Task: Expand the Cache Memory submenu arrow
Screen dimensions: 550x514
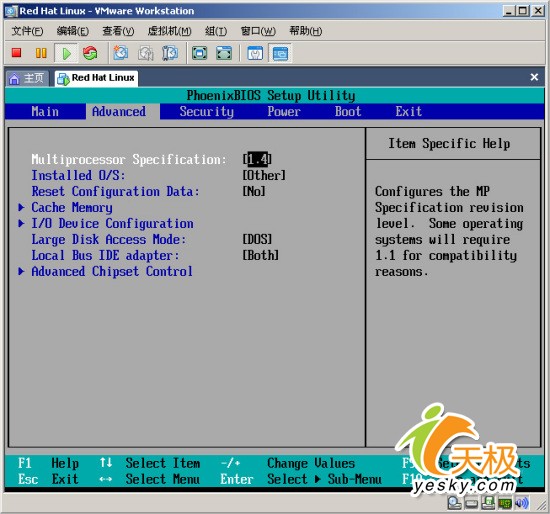Action: (21, 207)
